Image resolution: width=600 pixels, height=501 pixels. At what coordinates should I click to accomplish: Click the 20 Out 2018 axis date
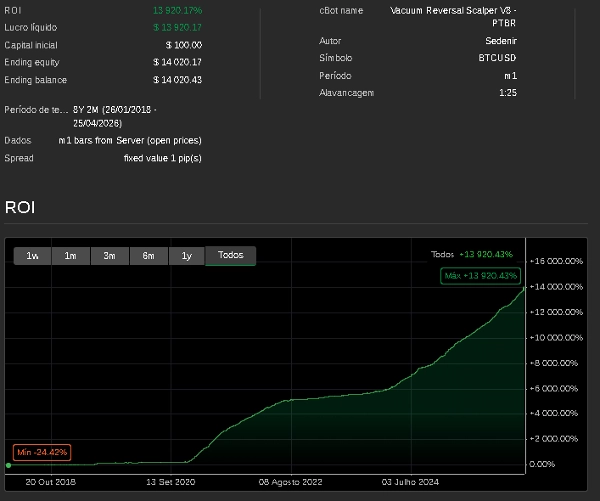51,482
